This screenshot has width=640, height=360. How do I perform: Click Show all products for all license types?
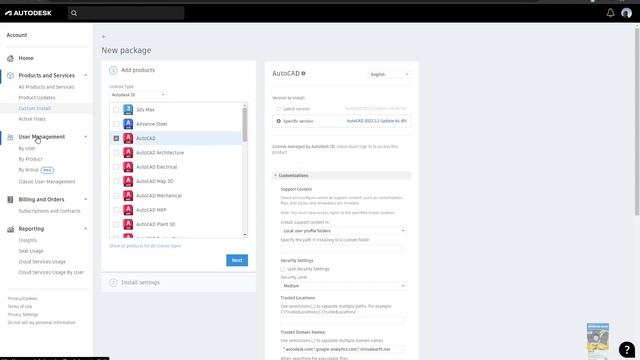145,246
